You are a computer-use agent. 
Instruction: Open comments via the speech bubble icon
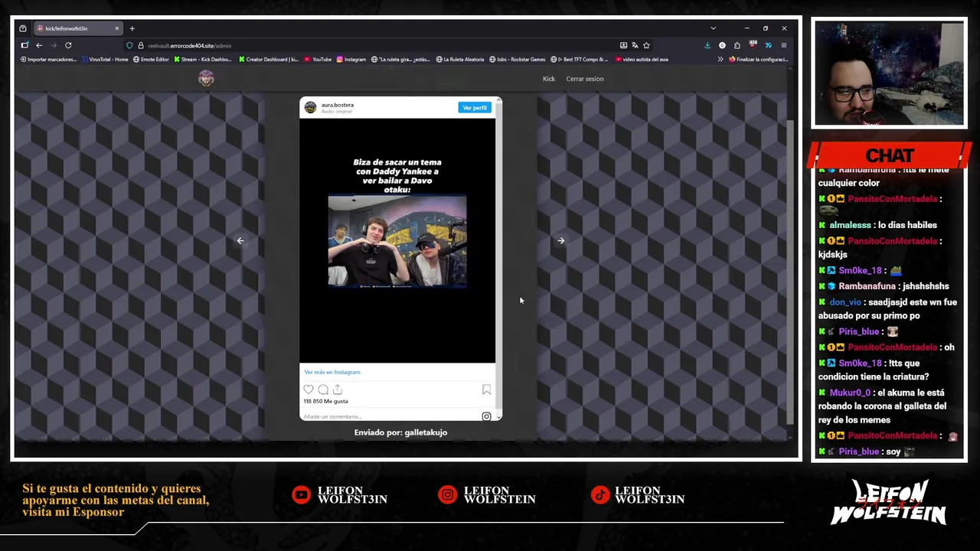[323, 390]
